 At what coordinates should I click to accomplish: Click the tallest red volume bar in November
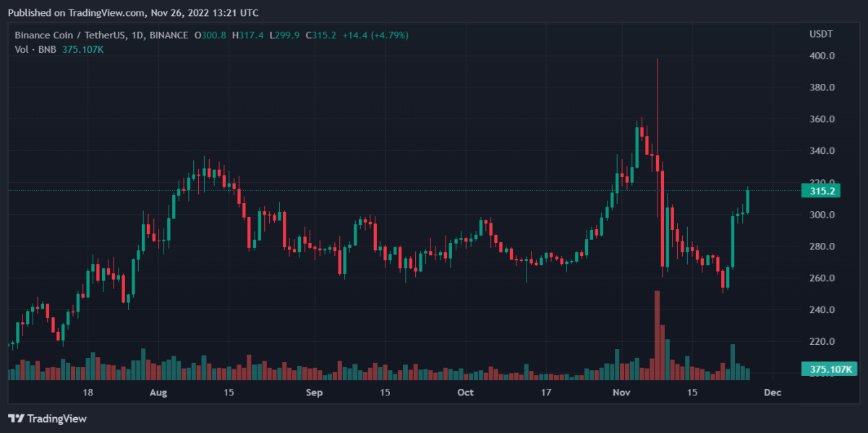pos(657,334)
